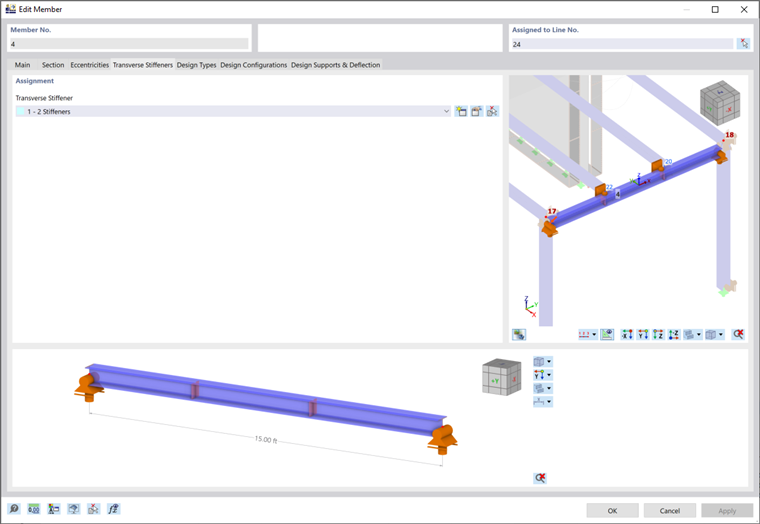Click the Apply button
Image resolution: width=760 pixels, height=524 pixels.
coord(727,510)
